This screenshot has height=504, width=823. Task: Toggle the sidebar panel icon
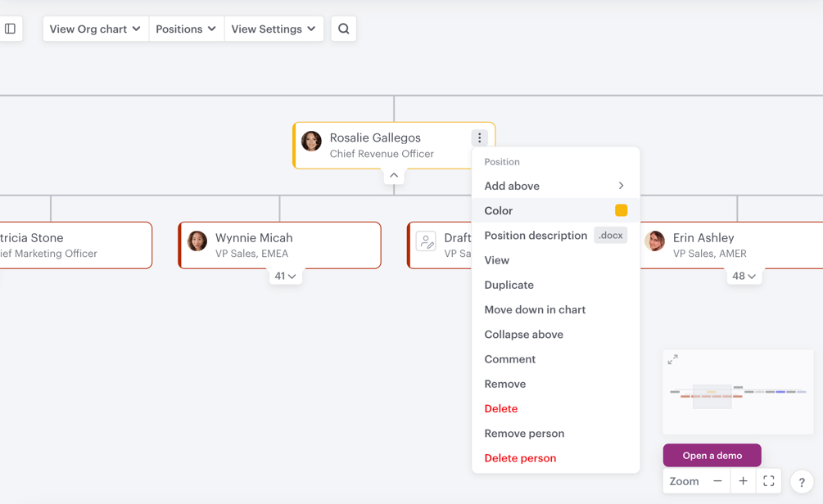pyautogui.click(x=11, y=28)
